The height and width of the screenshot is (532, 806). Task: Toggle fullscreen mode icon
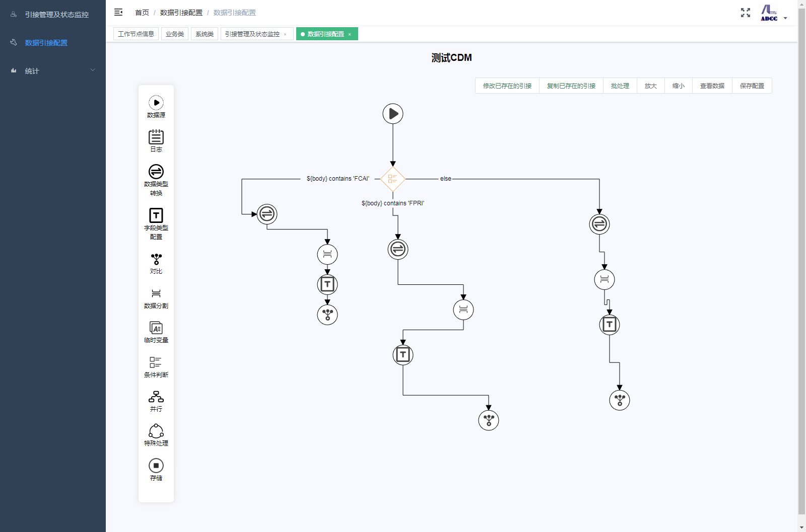(x=746, y=13)
